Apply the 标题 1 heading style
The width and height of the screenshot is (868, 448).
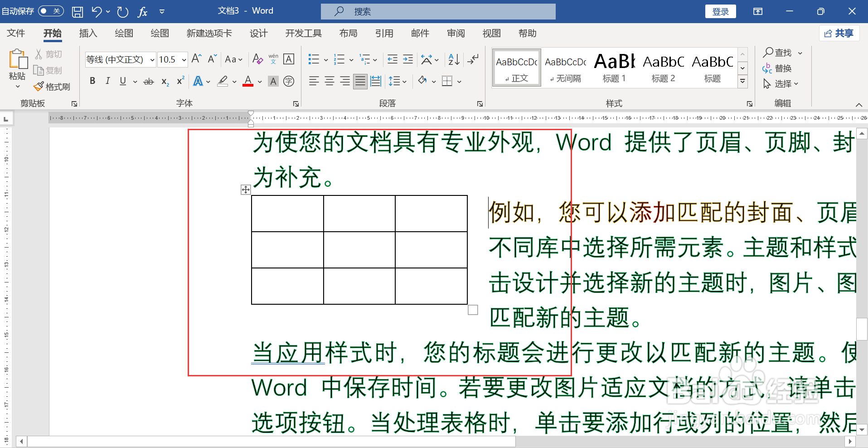(x=614, y=68)
